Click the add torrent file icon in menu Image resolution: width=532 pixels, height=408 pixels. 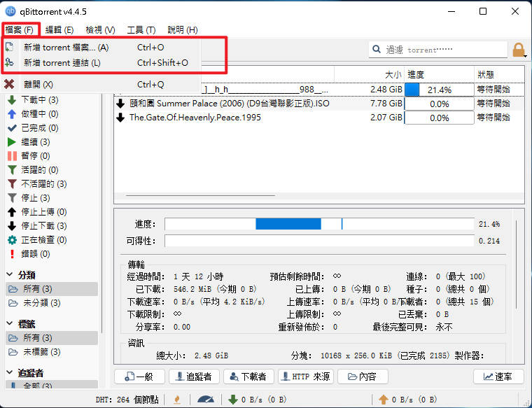pyautogui.click(x=10, y=47)
